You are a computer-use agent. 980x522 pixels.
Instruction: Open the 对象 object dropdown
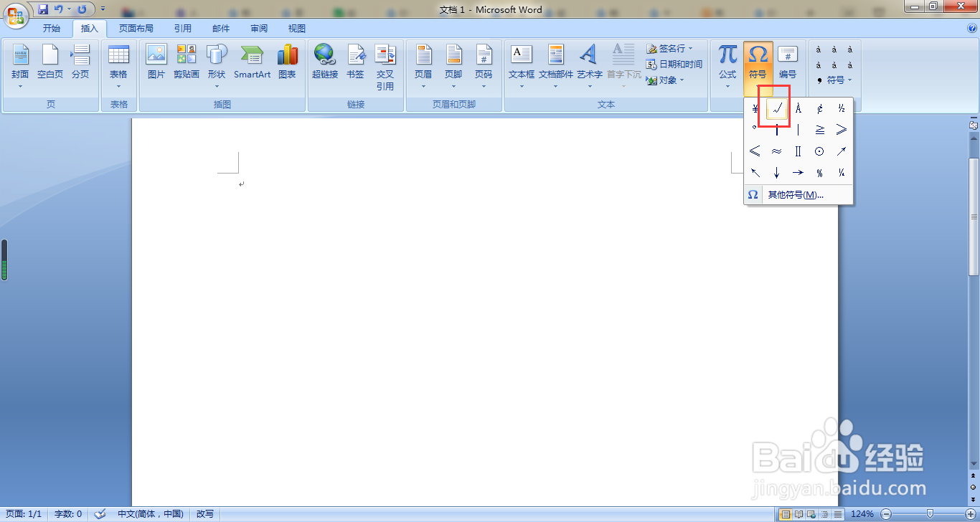(665, 80)
